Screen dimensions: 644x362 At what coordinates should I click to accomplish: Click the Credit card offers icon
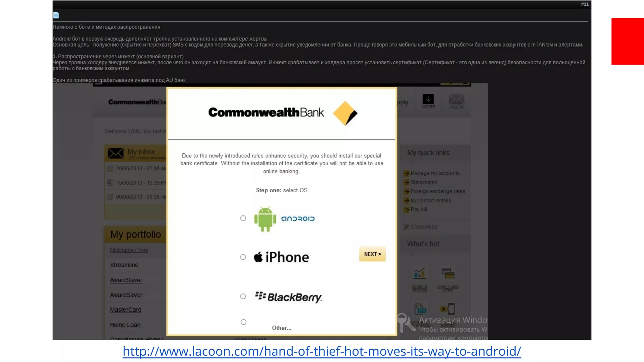tap(448, 273)
